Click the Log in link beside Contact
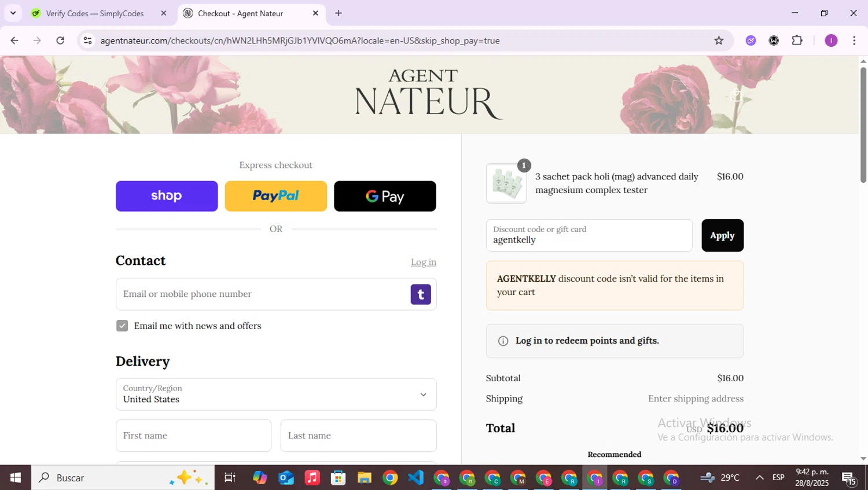 pyautogui.click(x=424, y=262)
